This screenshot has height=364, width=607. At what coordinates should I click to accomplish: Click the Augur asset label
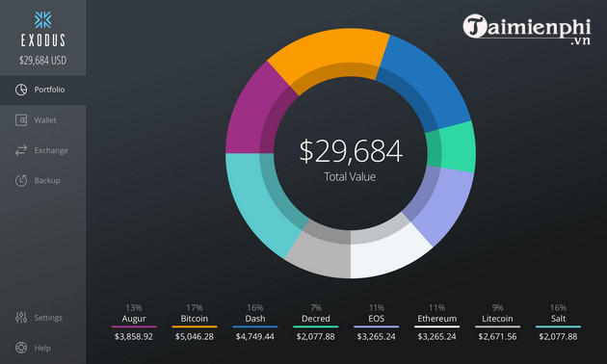tap(134, 319)
